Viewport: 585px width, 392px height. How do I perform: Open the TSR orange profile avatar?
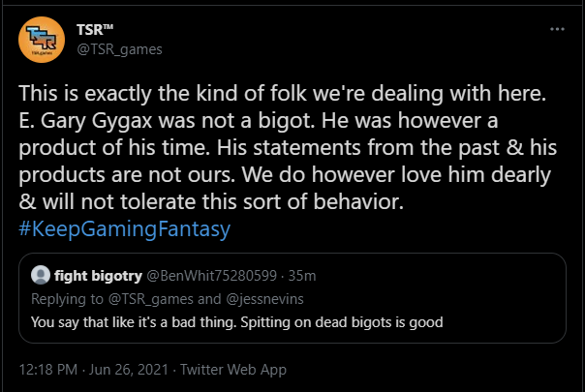click(x=42, y=40)
